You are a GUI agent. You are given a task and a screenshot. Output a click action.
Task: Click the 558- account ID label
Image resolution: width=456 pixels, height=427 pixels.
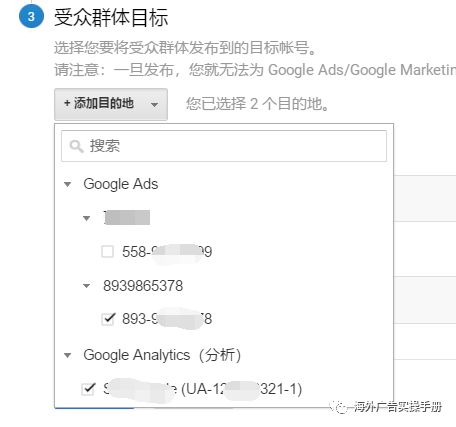[167, 252]
